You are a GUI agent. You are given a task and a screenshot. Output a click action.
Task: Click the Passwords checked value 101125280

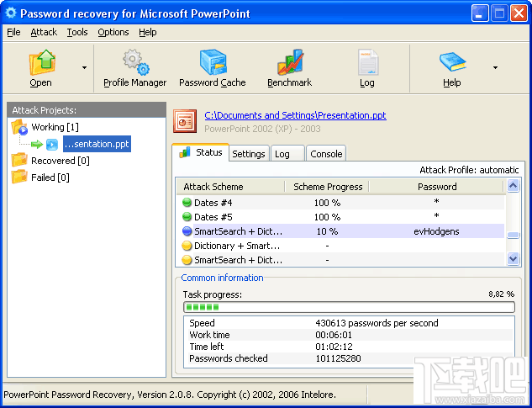338,358
